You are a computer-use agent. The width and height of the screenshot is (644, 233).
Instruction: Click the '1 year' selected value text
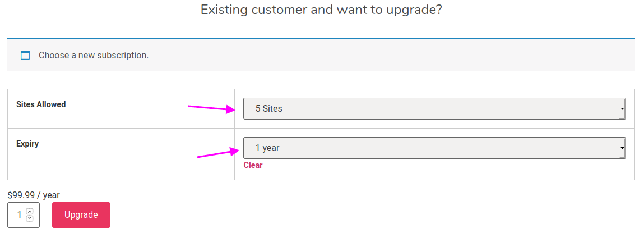267,148
